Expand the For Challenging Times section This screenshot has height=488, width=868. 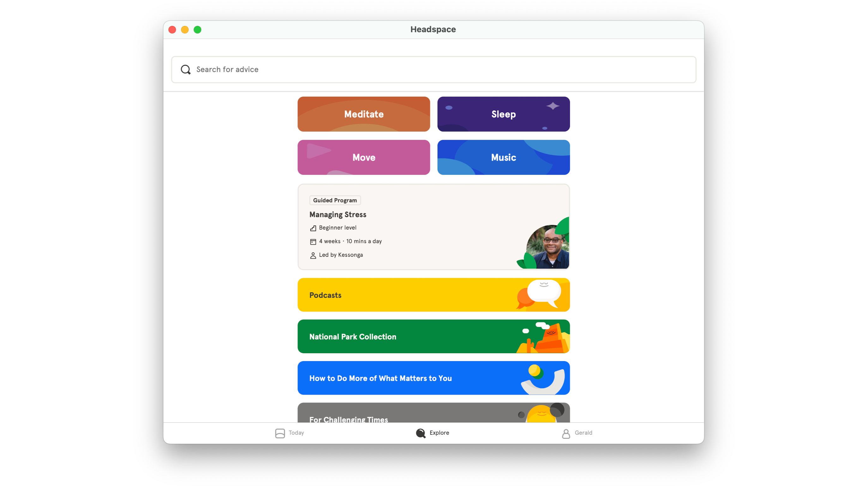pyautogui.click(x=433, y=414)
